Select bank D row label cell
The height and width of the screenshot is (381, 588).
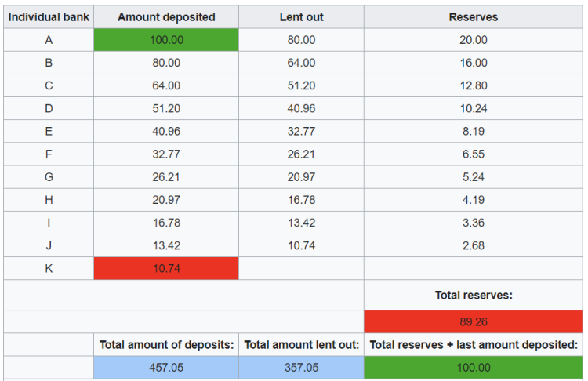click(x=49, y=108)
